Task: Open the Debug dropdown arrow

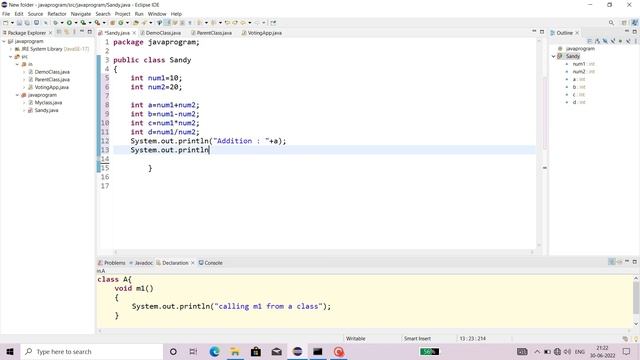Action: pyautogui.click(x=62, y=23)
